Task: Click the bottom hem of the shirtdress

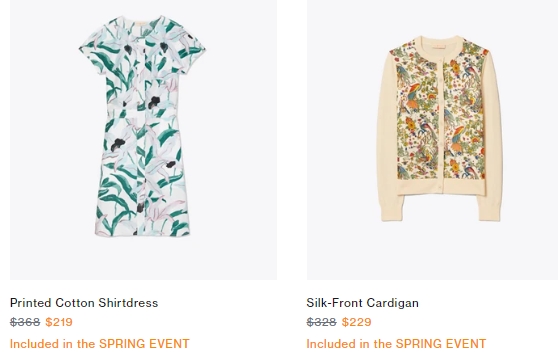Action: (142, 231)
